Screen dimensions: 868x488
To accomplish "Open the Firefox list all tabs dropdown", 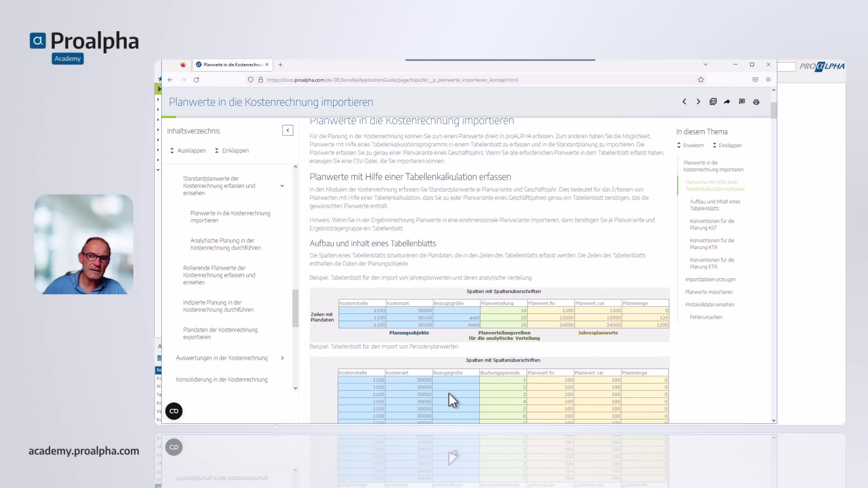I will [705, 64].
